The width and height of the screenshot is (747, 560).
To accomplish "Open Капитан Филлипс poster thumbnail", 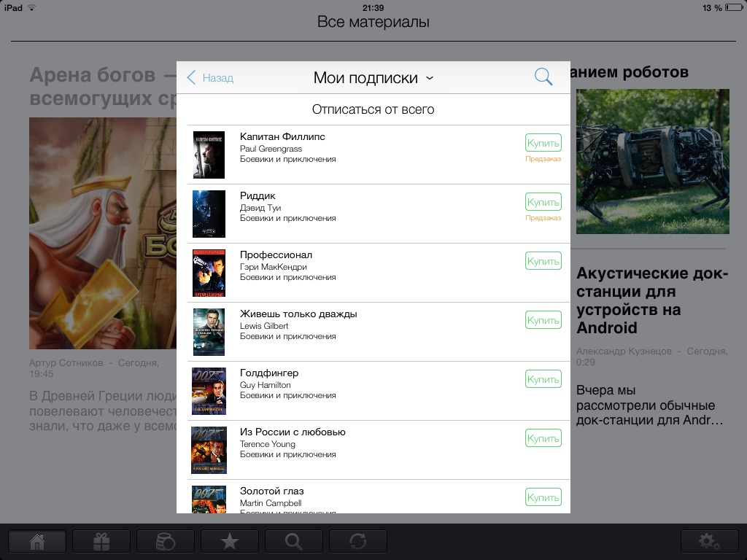I will click(209, 155).
